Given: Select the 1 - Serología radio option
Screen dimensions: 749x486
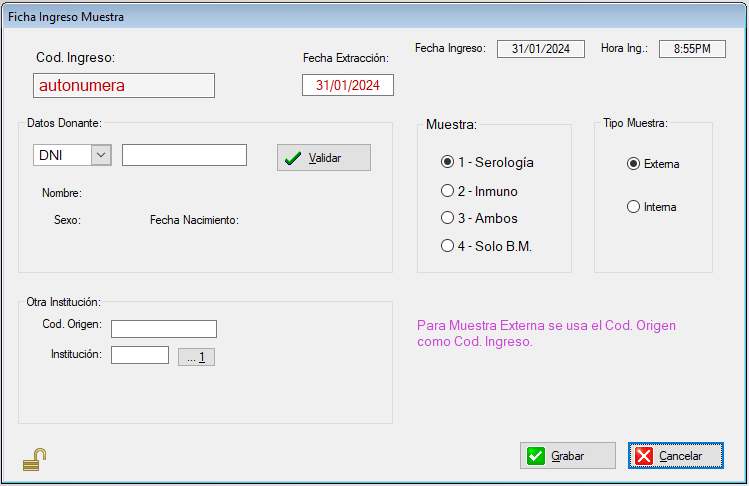Looking at the screenshot, I should coord(447,162).
